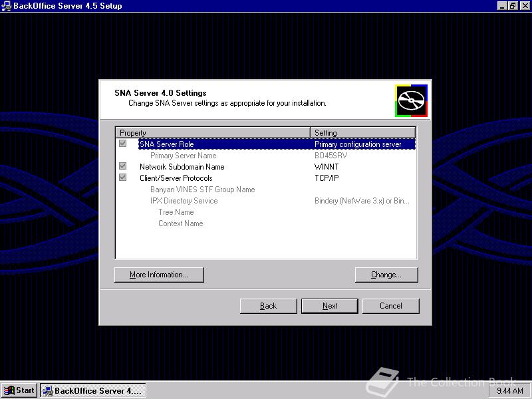This screenshot has height=399, width=532.
Task: Click the BackOffice Setup title bar icon
Action: (x=6, y=6)
